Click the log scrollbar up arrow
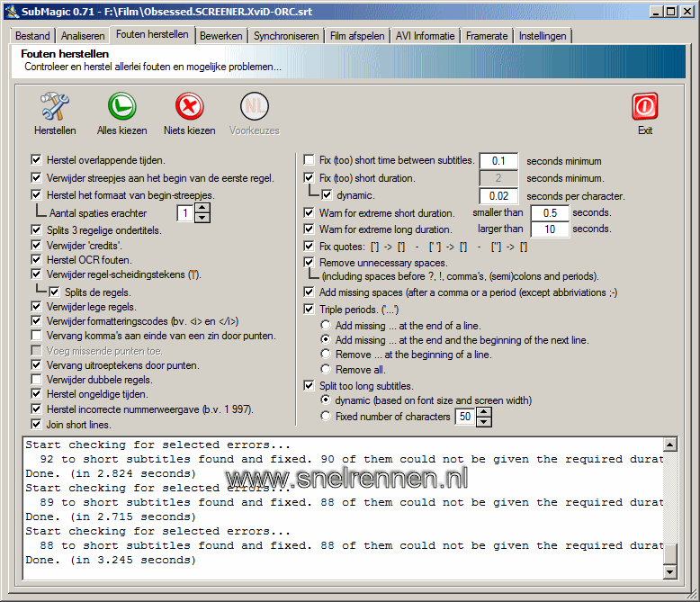Image resolution: width=700 pixels, height=602 pixels. [x=670, y=445]
